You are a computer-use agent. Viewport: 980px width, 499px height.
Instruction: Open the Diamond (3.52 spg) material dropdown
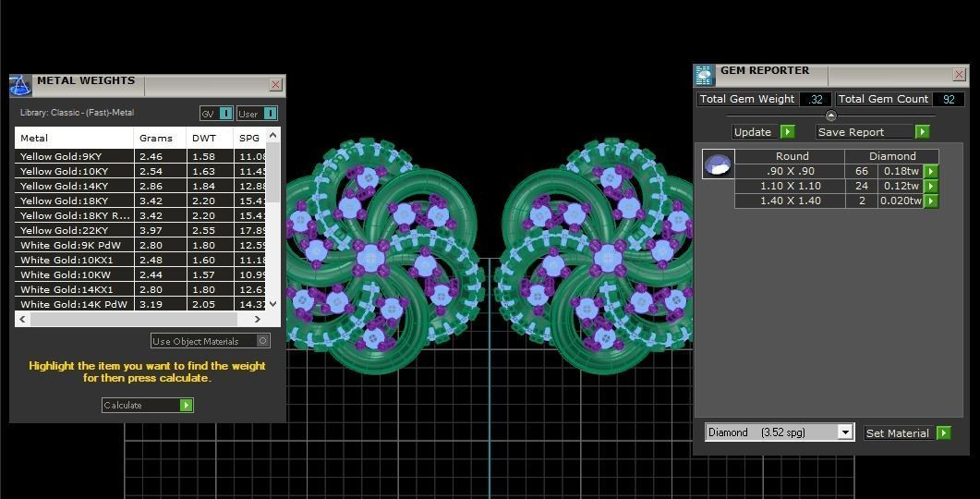pyautogui.click(x=845, y=432)
